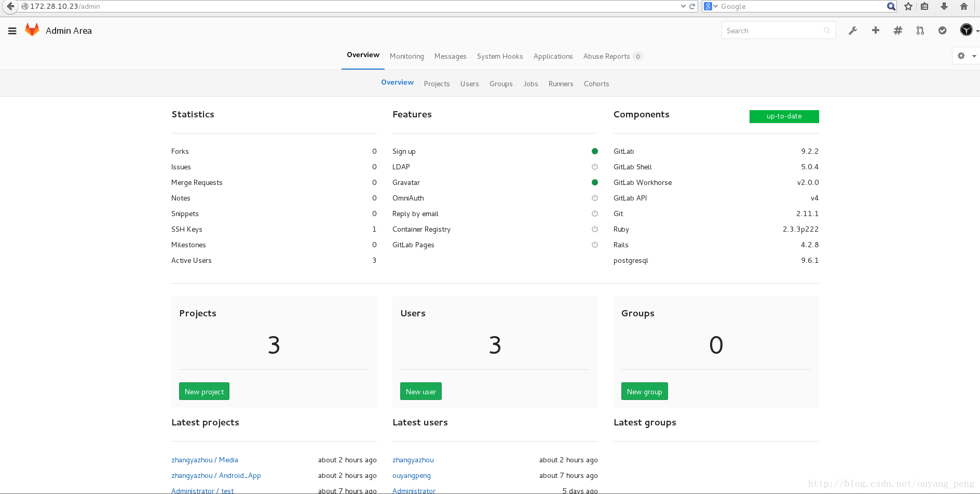Open user avatar menu
Screen dimensions: 980x494
(966, 30)
